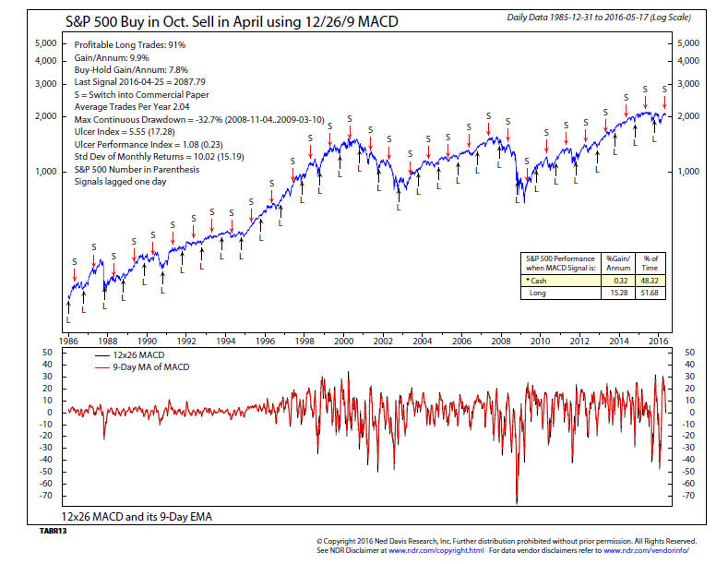Click the 2016 x-axis label

[x=659, y=341]
